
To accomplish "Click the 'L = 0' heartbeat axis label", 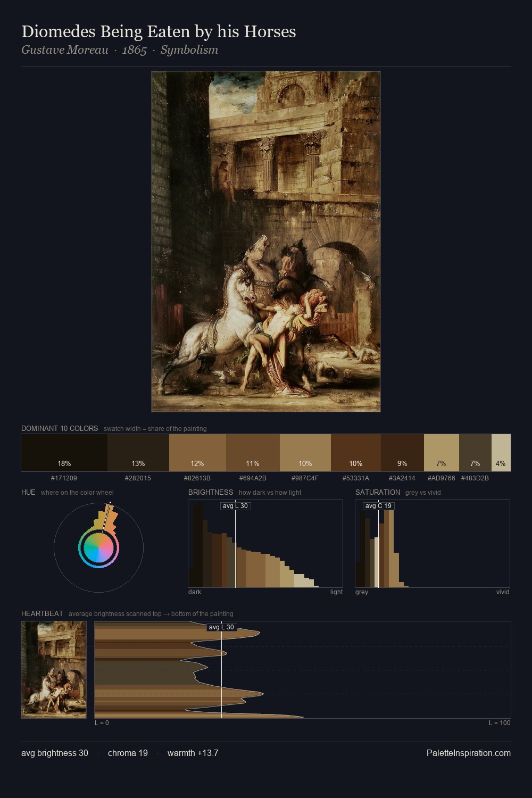I will 102,723.
